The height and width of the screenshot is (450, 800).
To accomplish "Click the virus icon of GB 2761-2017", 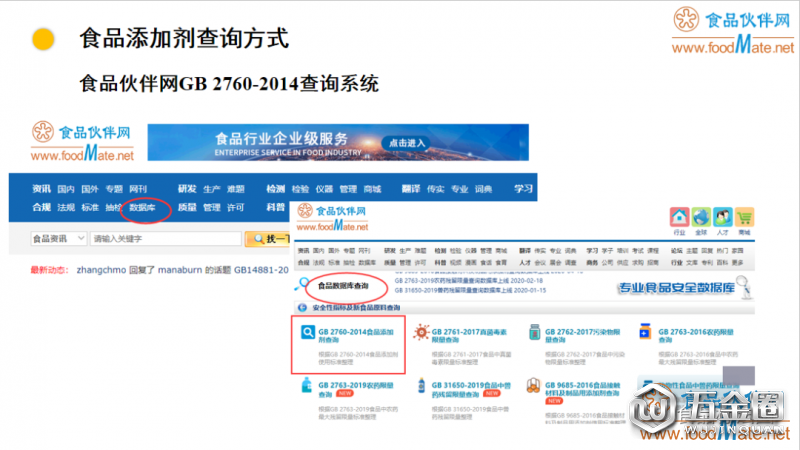I will point(421,332).
